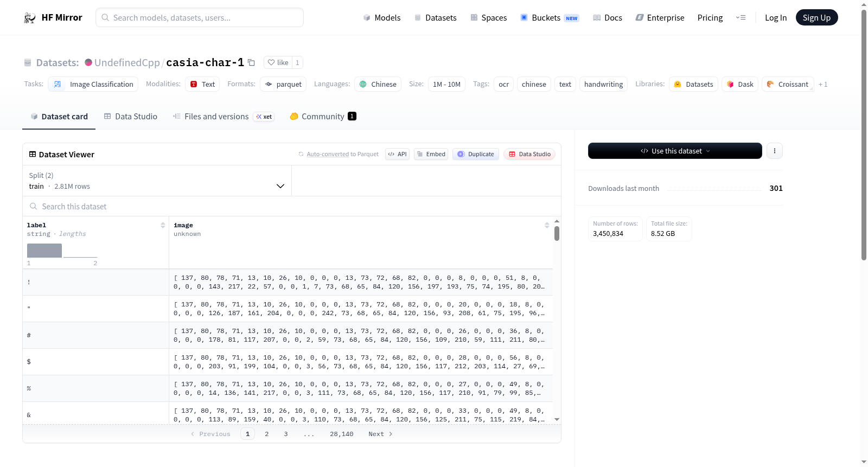Image resolution: width=868 pixels, height=467 pixels.
Task: Click the chinese tag
Action: click(x=534, y=84)
